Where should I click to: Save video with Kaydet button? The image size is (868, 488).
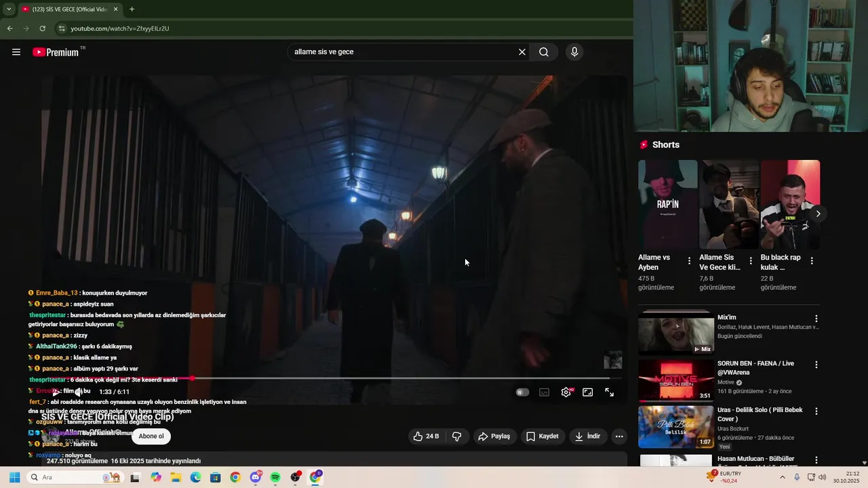542,436
